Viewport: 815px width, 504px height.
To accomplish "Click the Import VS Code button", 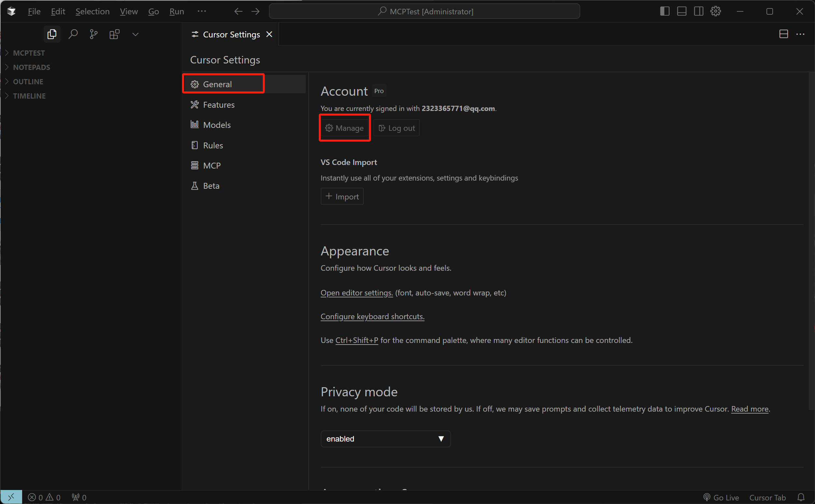I will [342, 197].
